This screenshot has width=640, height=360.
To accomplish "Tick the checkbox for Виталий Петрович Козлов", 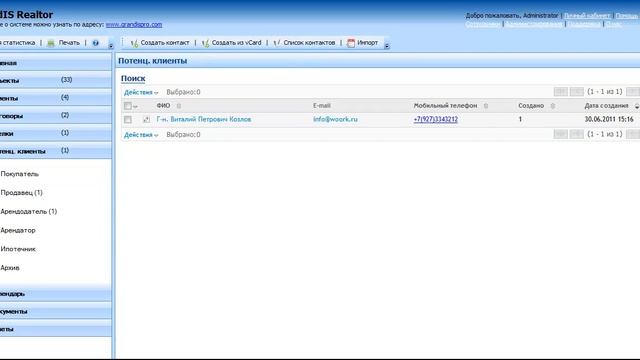I will pyautogui.click(x=128, y=120).
